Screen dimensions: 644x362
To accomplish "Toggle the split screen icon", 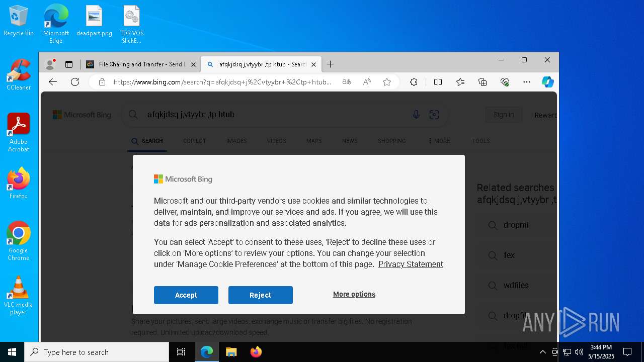I will tap(438, 82).
